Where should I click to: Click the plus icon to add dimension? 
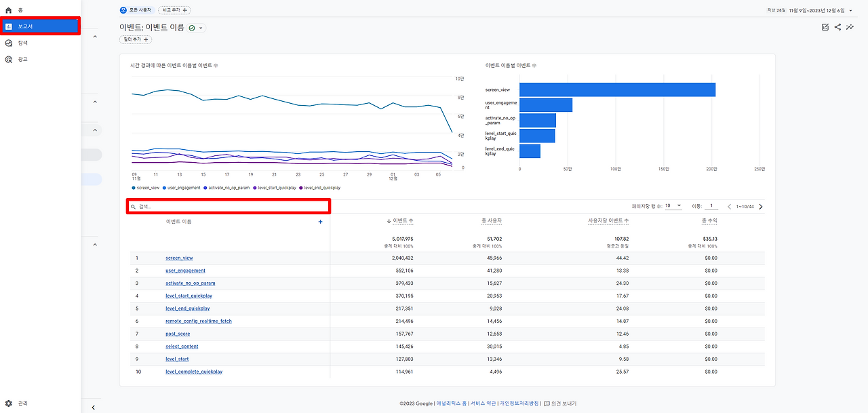point(321,222)
